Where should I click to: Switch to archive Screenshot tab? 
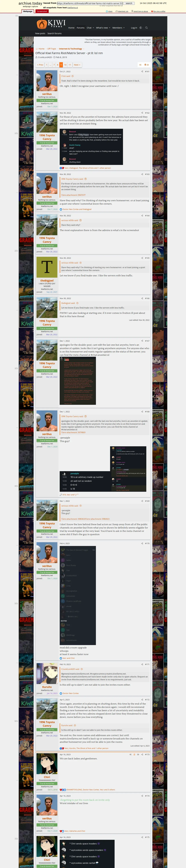tap(42, 11)
